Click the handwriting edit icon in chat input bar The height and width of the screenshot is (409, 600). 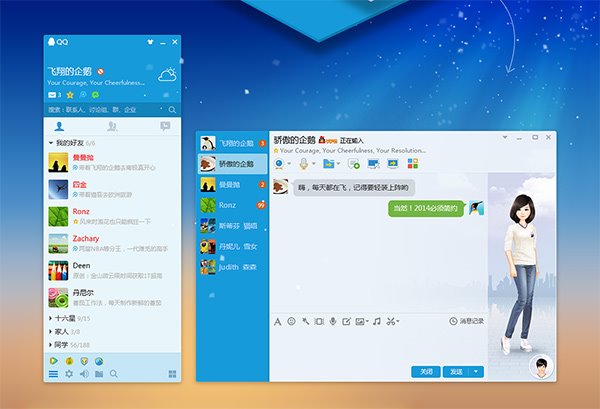point(346,321)
